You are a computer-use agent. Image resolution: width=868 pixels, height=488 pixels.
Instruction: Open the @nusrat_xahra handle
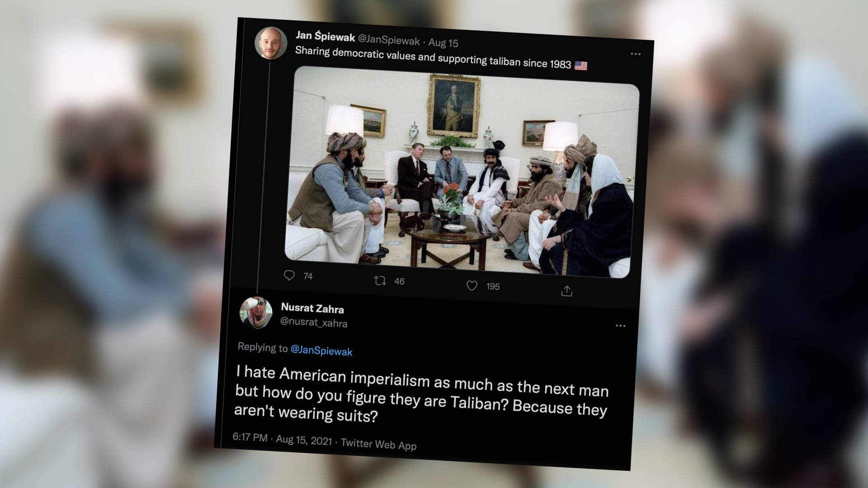coord(314,322)
